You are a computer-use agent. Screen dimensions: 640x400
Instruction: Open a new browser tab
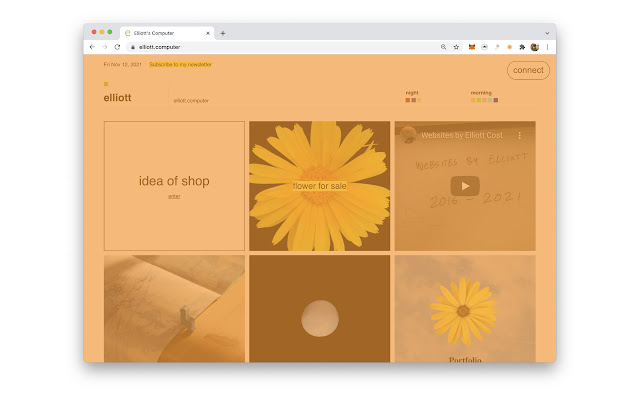223,33
